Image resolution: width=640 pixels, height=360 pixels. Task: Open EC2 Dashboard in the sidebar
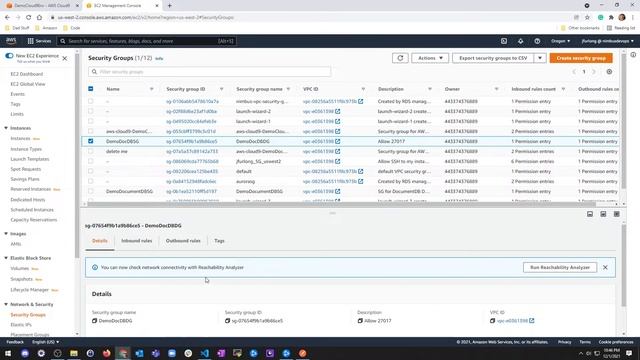tap(27, 74)
